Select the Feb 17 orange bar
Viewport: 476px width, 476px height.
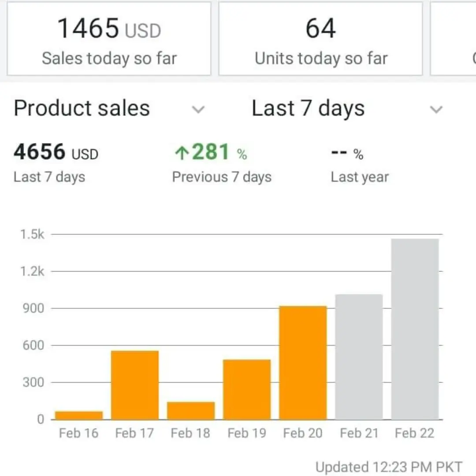[135, 385]
